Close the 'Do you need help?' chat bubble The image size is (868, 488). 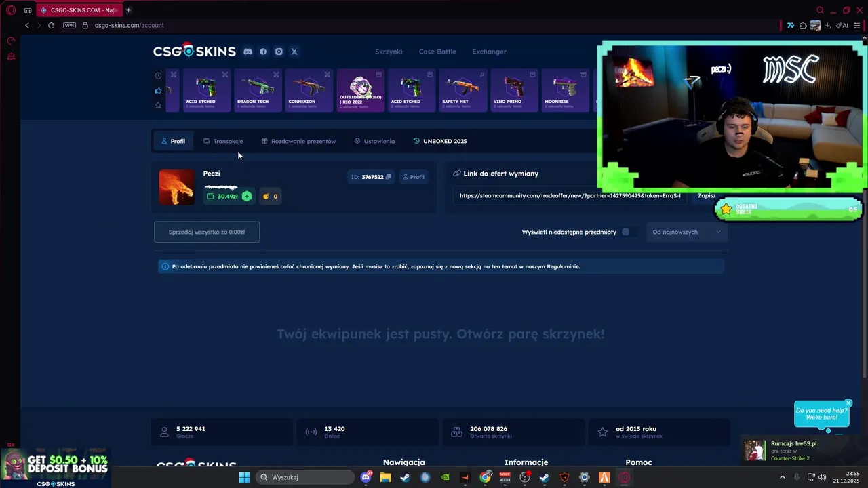tap(848, 403)
